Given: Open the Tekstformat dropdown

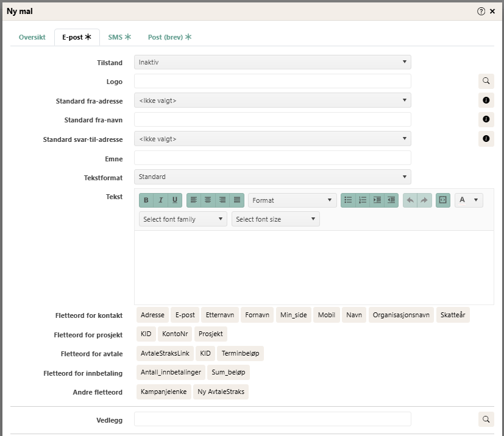Looking at the screenshot, I should 272,177.
